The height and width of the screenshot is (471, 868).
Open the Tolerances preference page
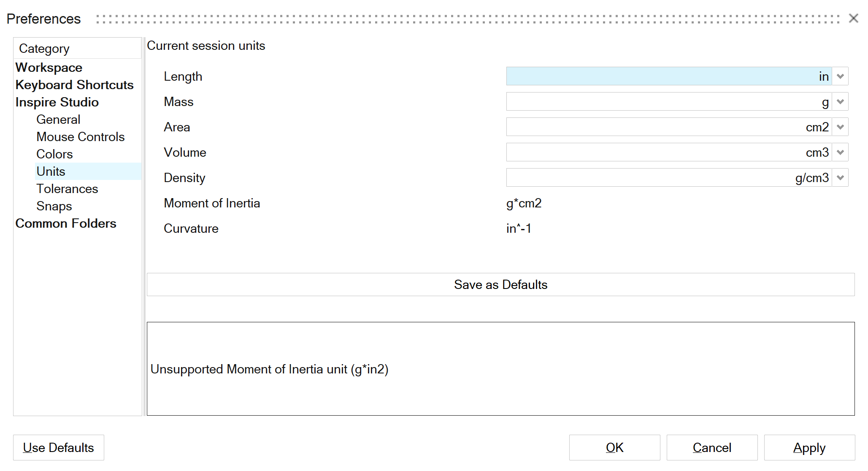[67, 189]
